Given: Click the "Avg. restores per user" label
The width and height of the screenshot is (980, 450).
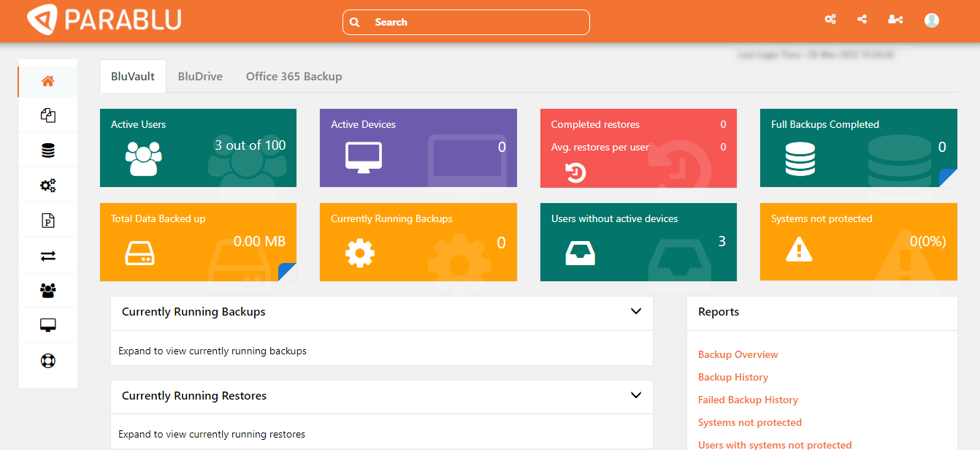Looking at the screenshot, I should (600, 147).
